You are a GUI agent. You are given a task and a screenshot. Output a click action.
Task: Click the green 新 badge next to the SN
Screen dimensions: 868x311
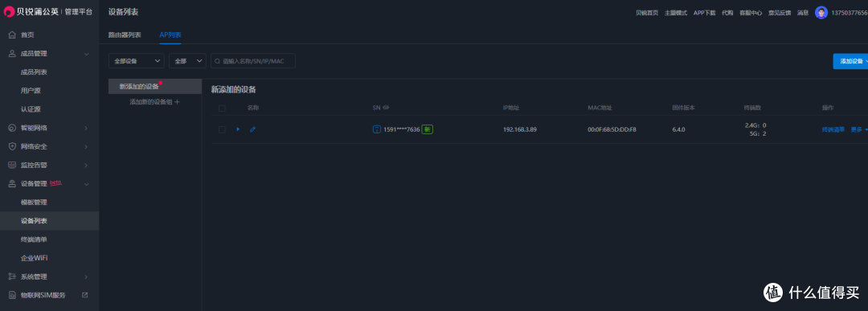coord(427,129)
